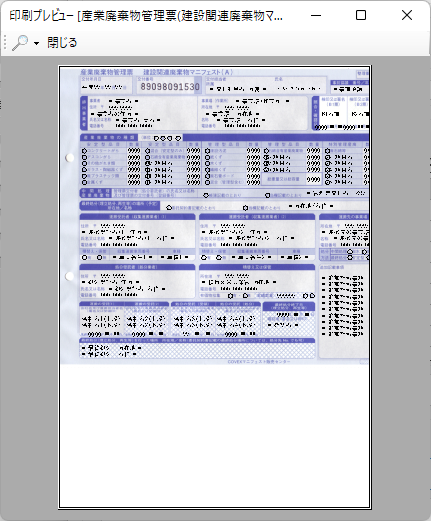Check the コンクリートがら checkbox on the form
The image size is (431, 521).
(x=84, y=151)
